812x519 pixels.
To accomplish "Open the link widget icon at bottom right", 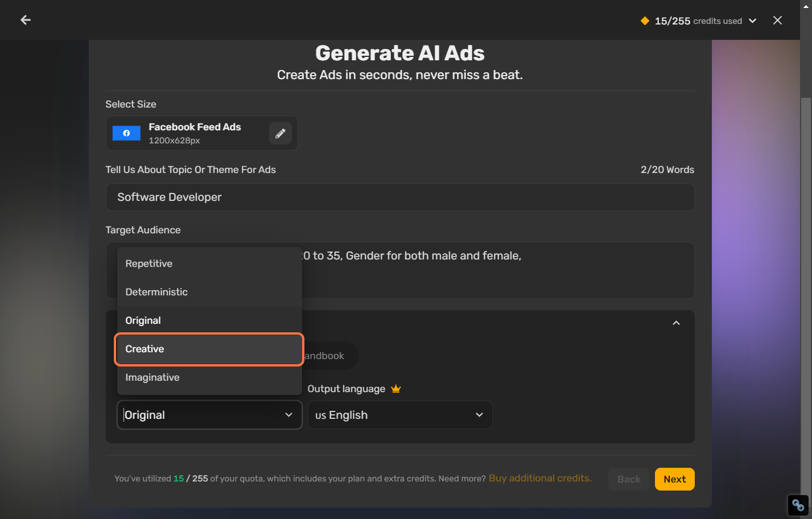I will coord(798,505).
